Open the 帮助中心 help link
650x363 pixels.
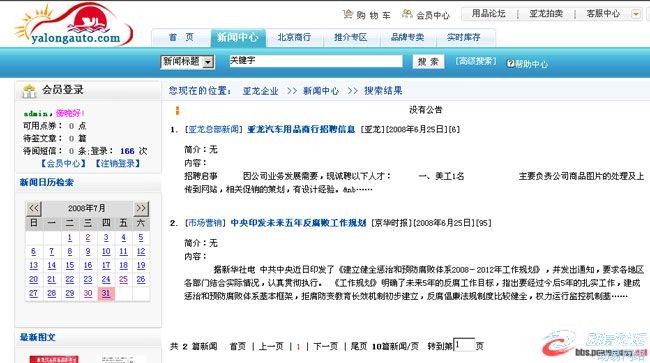point(527,64)
